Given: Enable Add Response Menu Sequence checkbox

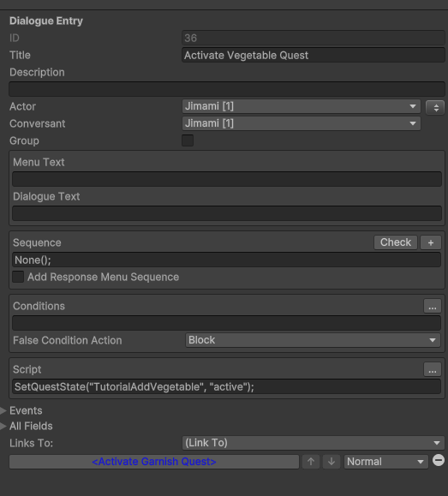Looking at the screenshot, I should [18, 277].
